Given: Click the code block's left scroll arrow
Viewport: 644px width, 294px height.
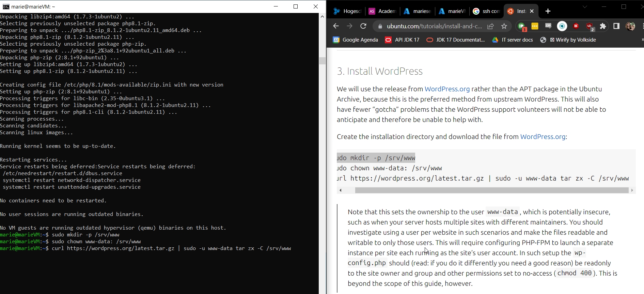Looking at the screenshot, I should tap(340, 190).
